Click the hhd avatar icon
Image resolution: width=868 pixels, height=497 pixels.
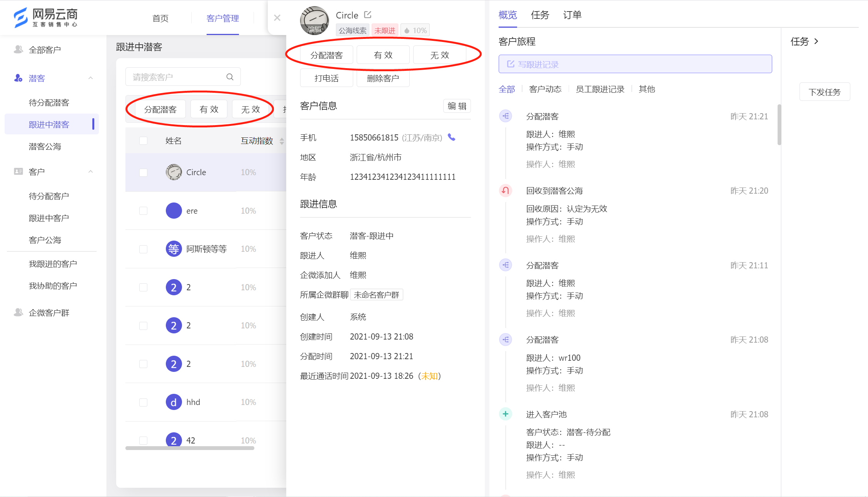tap(174, 402)
